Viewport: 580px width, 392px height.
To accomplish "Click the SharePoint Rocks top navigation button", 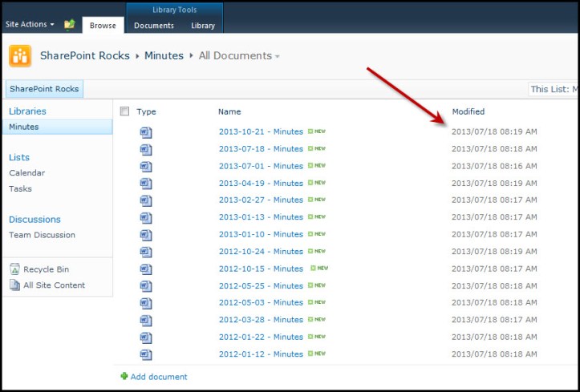I will (44, 89).
